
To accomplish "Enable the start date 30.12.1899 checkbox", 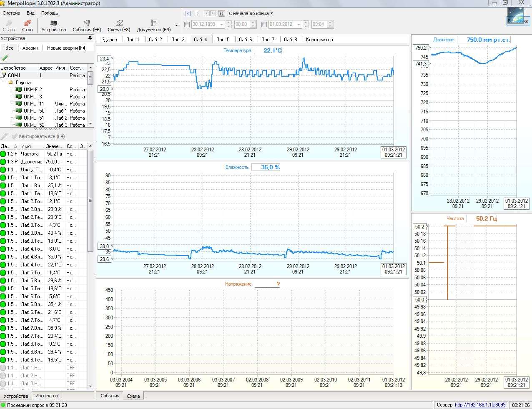I will pyautogui.click(x=187, y=25).
